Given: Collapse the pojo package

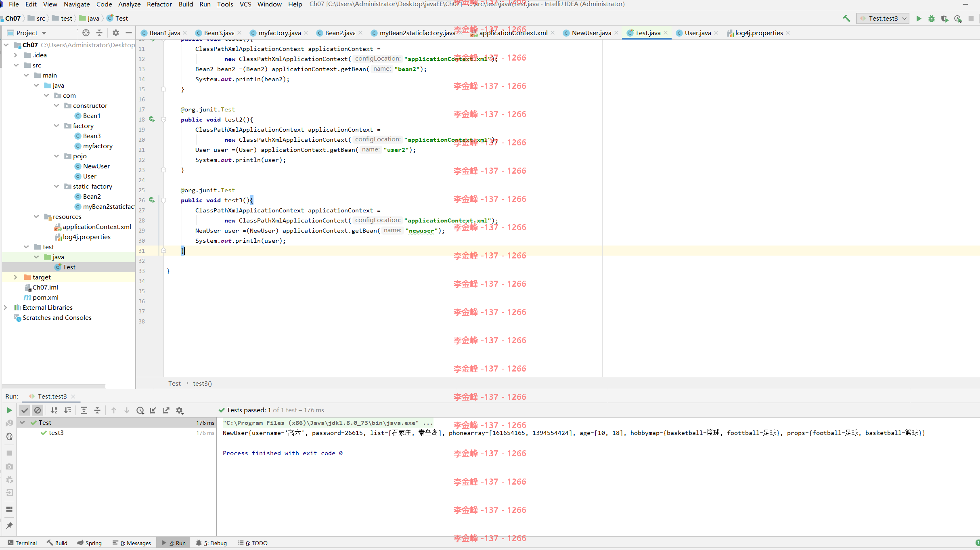Looking at the screenshot, I should 57,156.
